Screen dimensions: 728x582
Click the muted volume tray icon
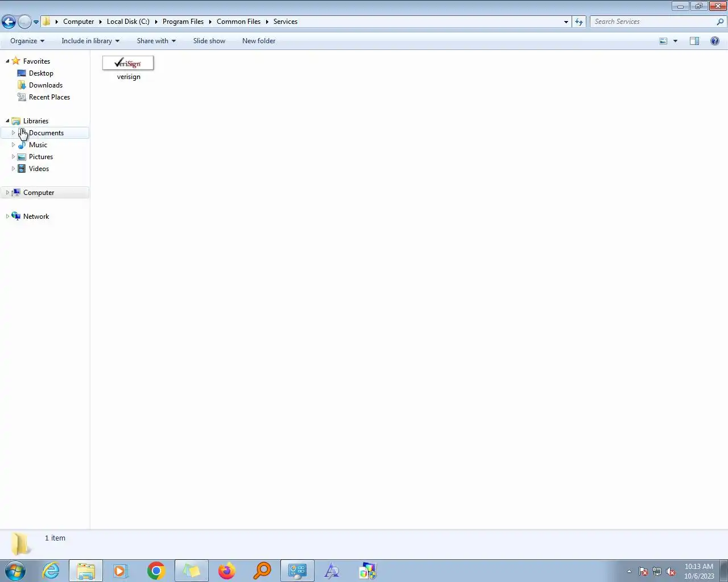671,571
